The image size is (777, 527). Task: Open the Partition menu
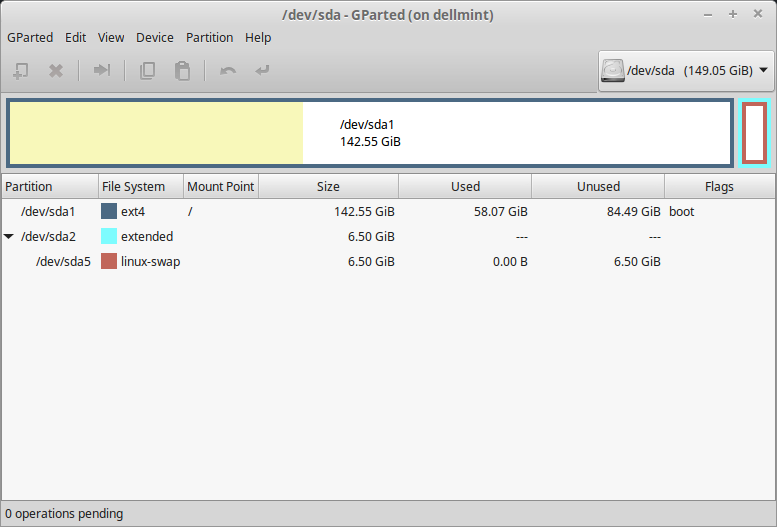tap(210, 37)
